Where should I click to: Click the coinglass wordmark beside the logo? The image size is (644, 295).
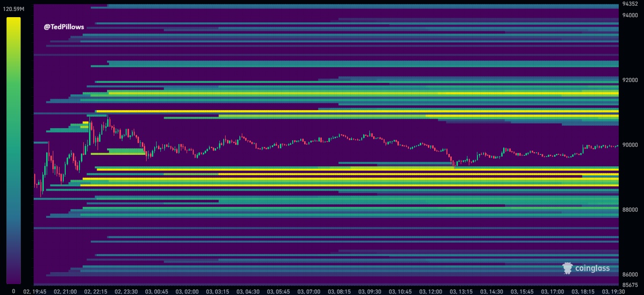click(592, 268)
